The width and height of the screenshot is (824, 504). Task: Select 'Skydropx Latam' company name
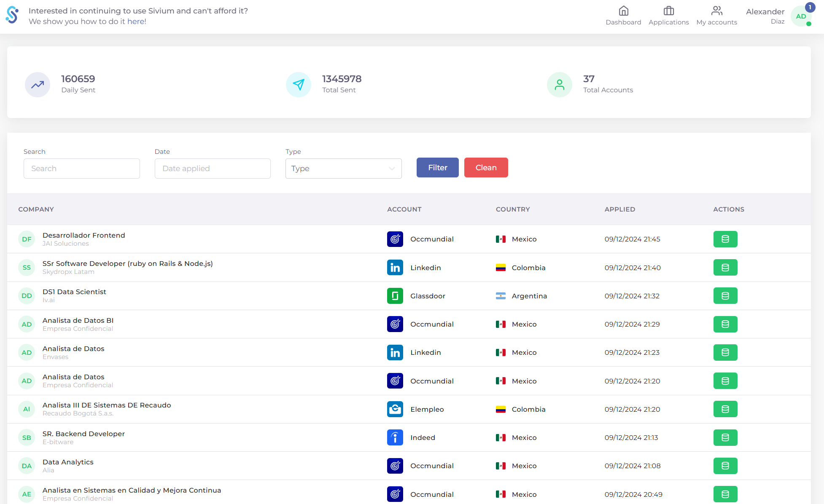68,272
